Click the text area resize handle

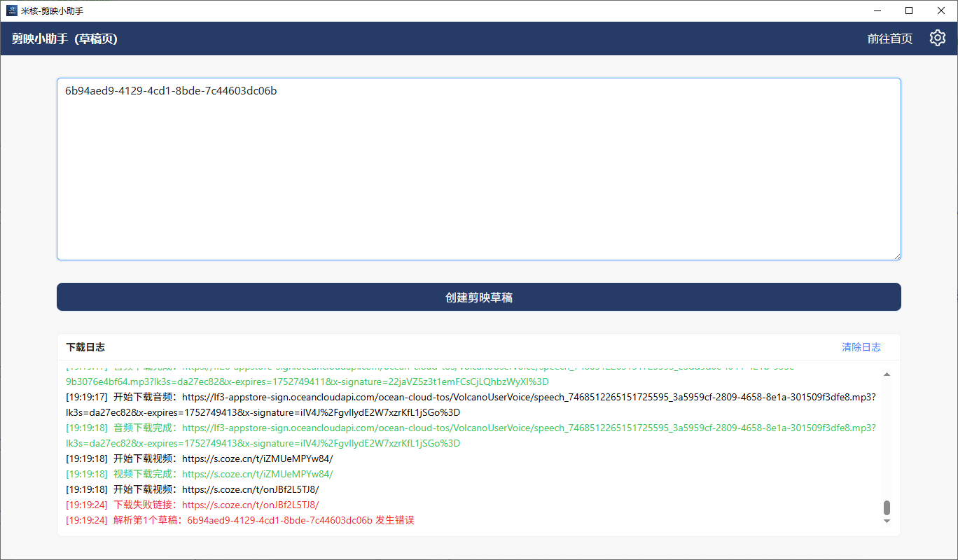[x=896, y=256]
